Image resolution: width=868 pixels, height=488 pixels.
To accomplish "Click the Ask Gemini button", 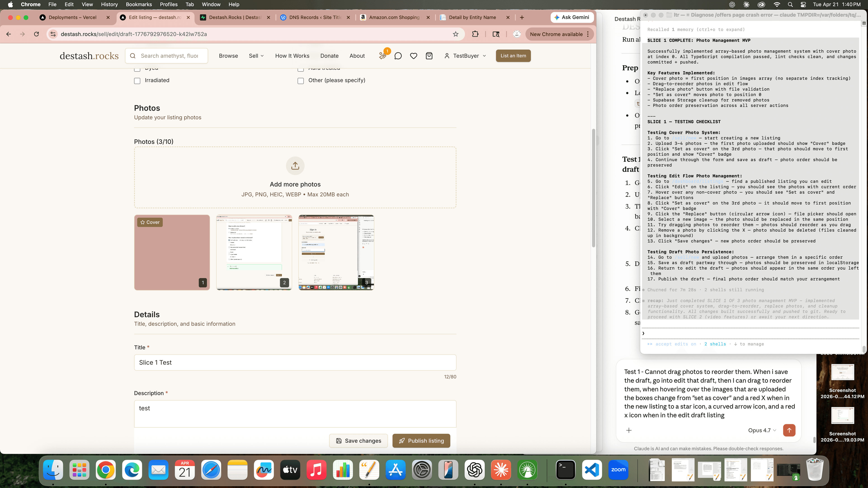I will [x=572, y=17].
